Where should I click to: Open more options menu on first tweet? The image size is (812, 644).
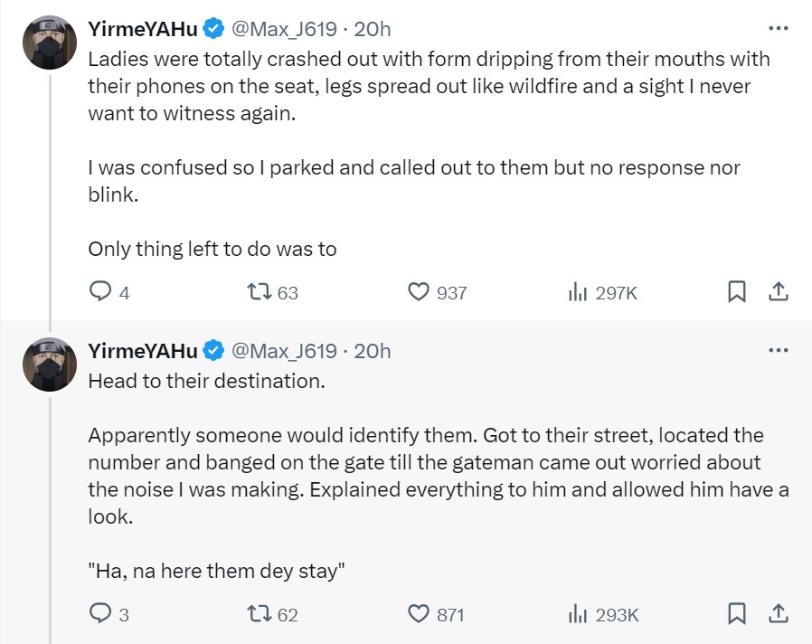(x=778, y=28)
